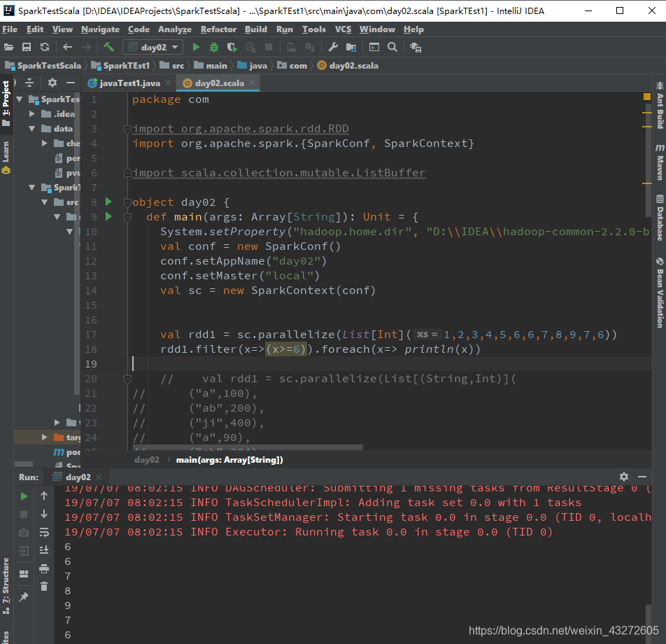The image size is (666, 644).
Task: Click Down the stack trace arrow
Action: click(x=44, y=514)
